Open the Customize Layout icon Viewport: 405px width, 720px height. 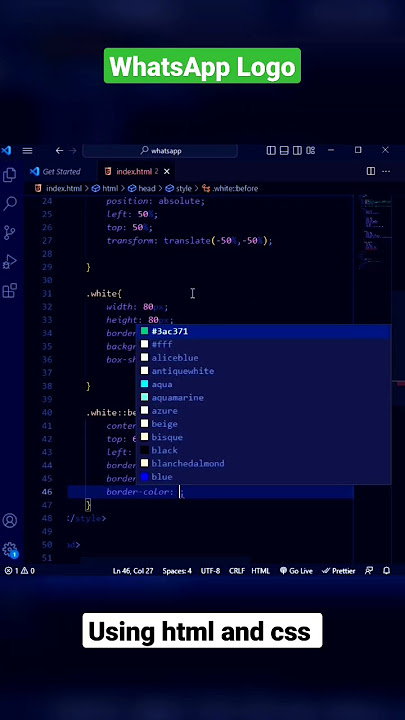click(311, 150)
